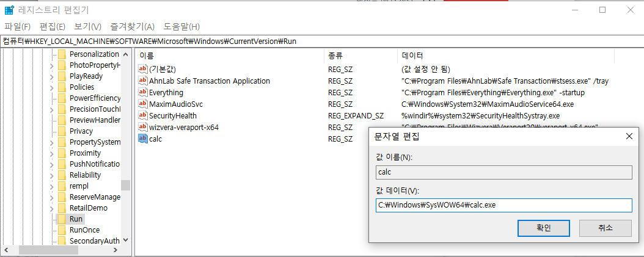The height and width of the screenshot is (257, 644).
Task: Click the 값 데이터 input field
Action: 504,205
